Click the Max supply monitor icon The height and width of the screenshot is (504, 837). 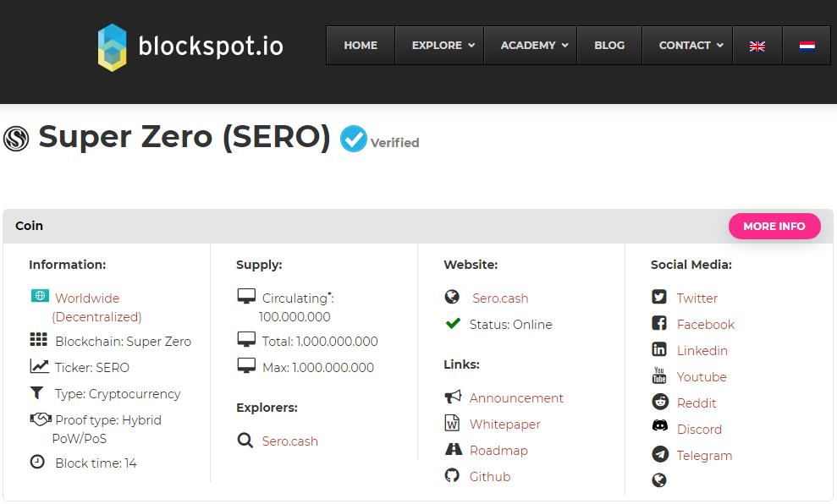coord(246,365)
